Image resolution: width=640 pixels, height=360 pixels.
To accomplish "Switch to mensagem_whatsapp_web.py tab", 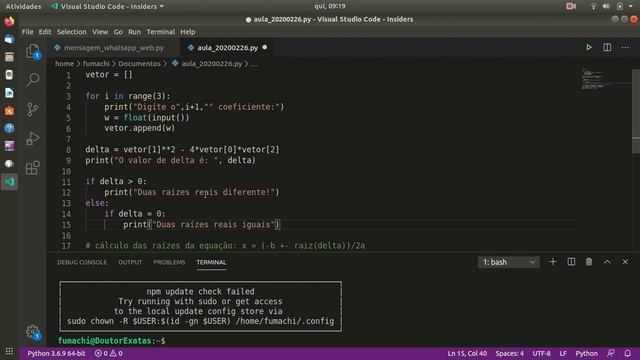I will (x=113, y=48).
